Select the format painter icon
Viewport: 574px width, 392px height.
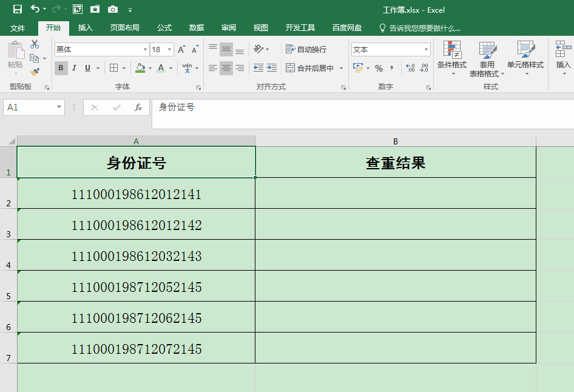tap(35, 72)
